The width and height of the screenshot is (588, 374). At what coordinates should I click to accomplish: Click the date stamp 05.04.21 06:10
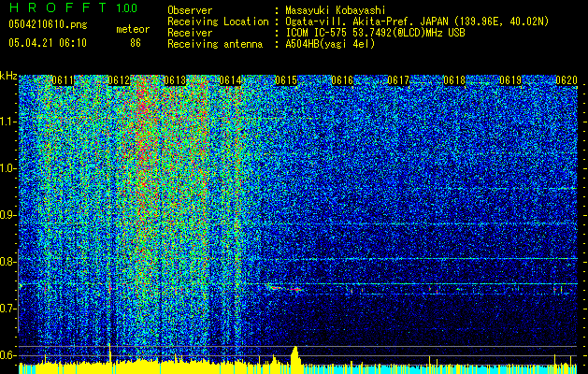[48, 43]
